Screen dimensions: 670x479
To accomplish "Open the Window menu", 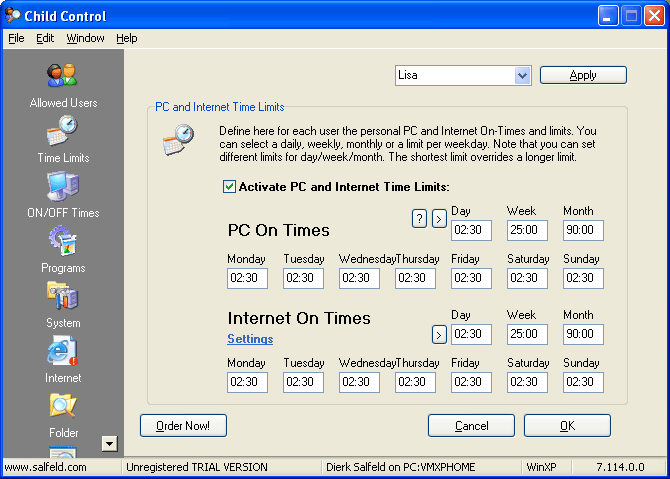I will (x=85, y=38).
